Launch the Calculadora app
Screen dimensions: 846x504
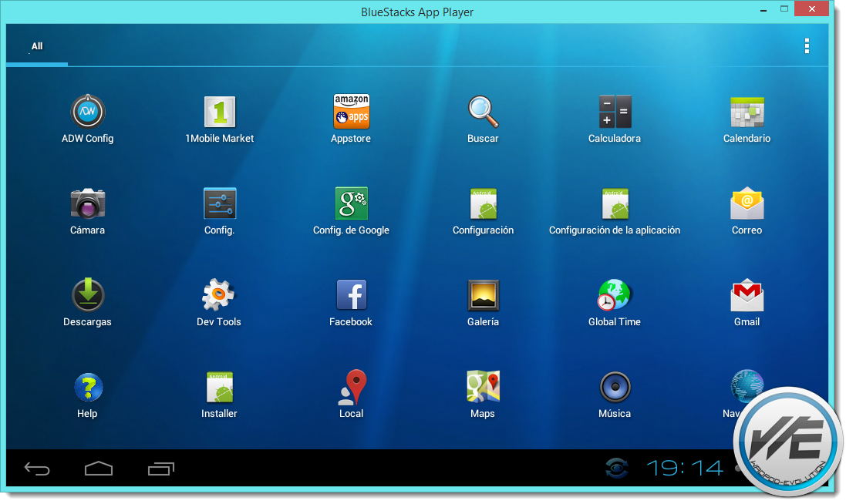(x=615, y=112)
